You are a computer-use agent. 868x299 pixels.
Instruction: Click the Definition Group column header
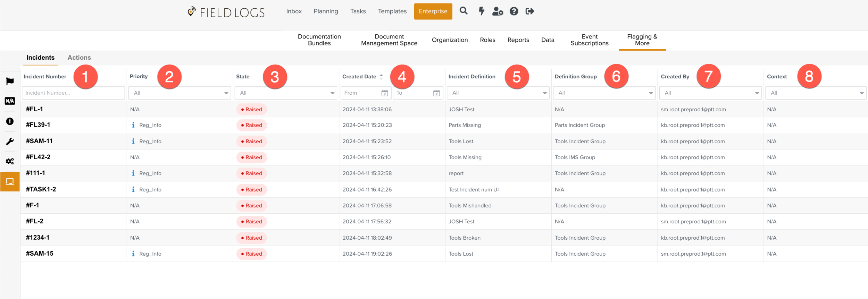pos(575,77)
